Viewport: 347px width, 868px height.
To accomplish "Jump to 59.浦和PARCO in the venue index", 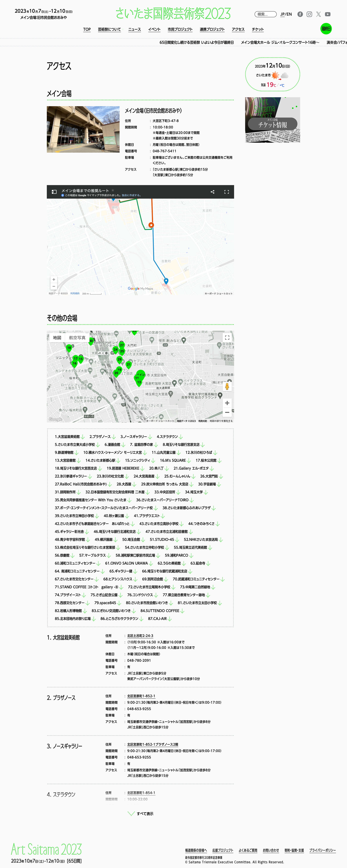I will [179, 555].
